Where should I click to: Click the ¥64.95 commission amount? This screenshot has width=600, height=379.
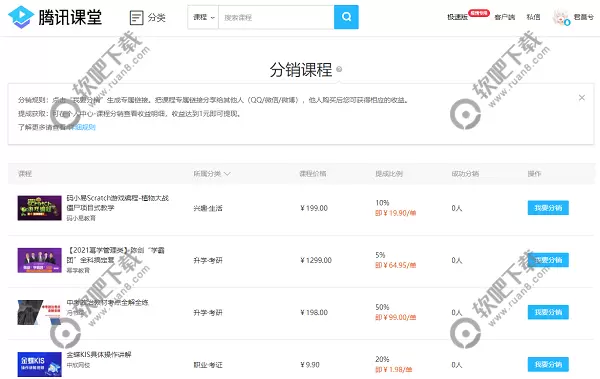396,265
